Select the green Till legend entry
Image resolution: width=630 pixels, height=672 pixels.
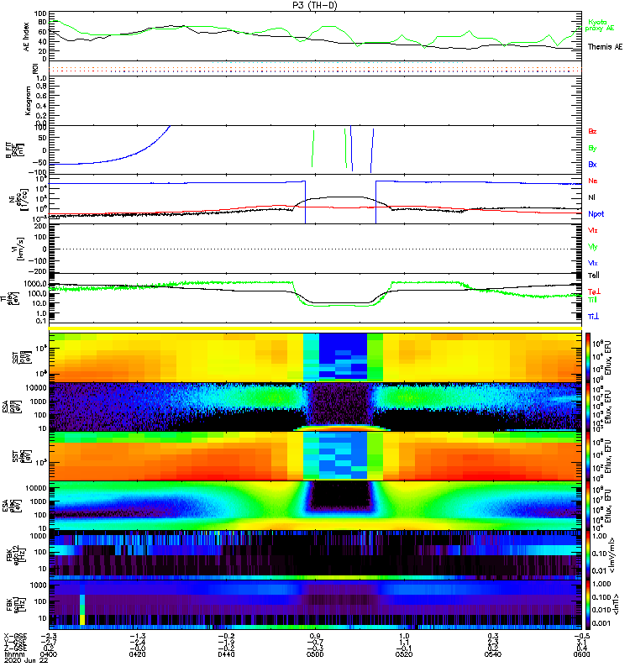(x=592, y=300)
